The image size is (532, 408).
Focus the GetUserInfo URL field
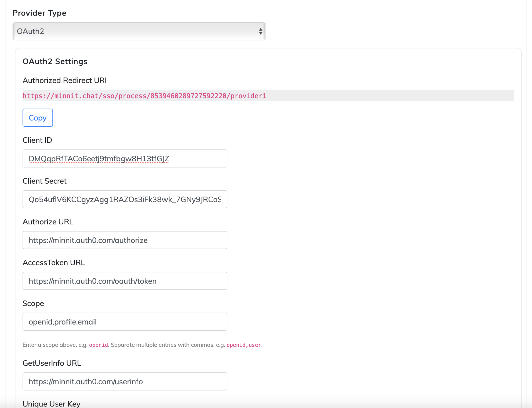[x=125, y=381]
